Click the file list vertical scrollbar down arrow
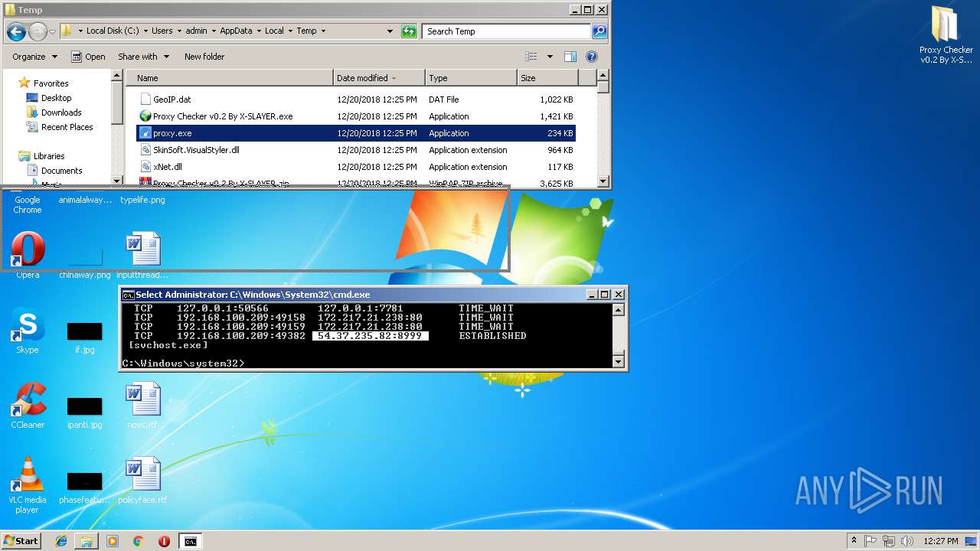Screen dimensions: 980x551 603,181
